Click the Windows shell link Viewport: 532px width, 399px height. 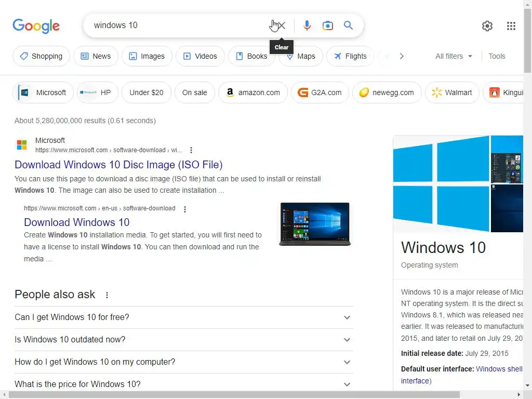pyautogui.click(x=499, y=369)
